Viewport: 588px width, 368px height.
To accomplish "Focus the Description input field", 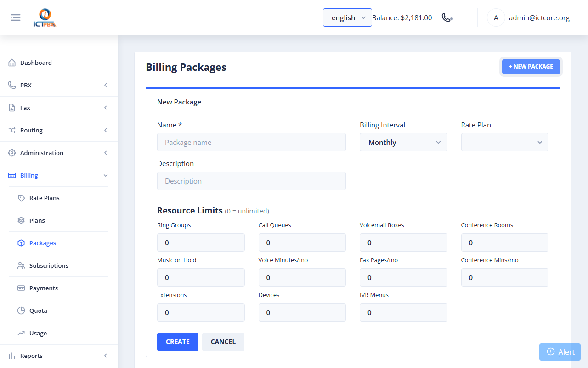I will click(251, 181).
